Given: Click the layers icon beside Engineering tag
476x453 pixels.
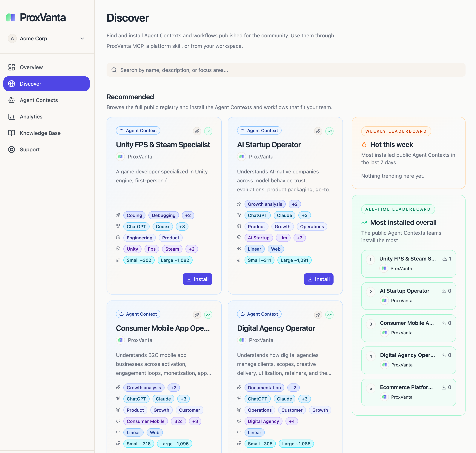Looking at the screenshot, I should click(118, 237).
